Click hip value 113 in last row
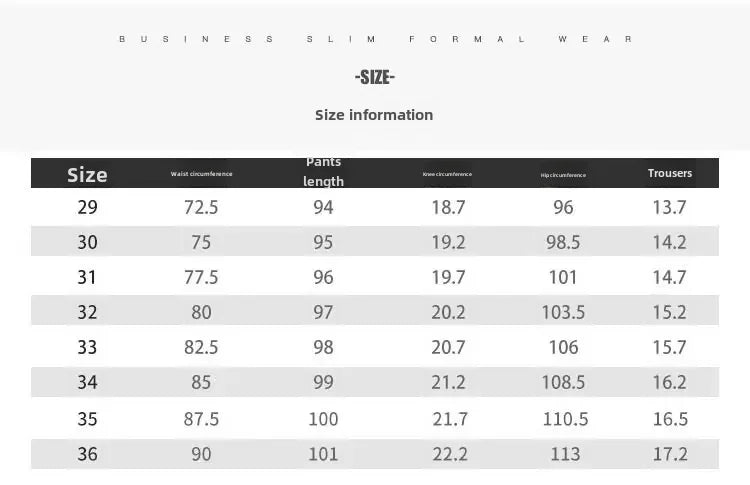Image resolution: width=750 pixels, height=485 pixels. (564, 454)
